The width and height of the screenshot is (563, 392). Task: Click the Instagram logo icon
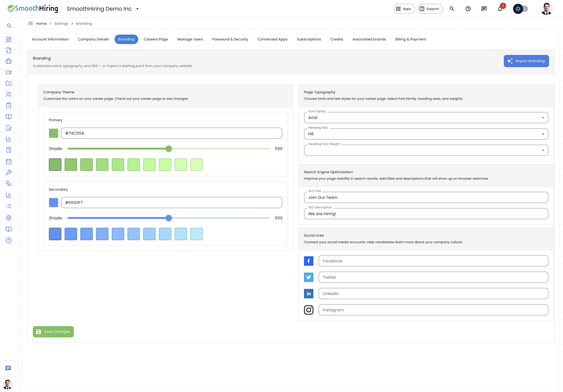pos(309,310)
